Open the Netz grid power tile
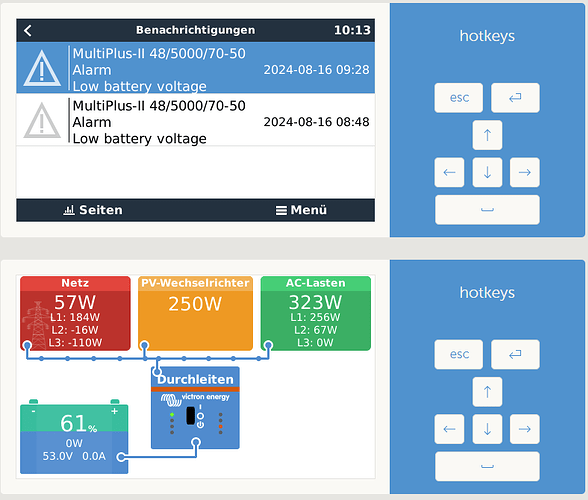 pos(75,313)
